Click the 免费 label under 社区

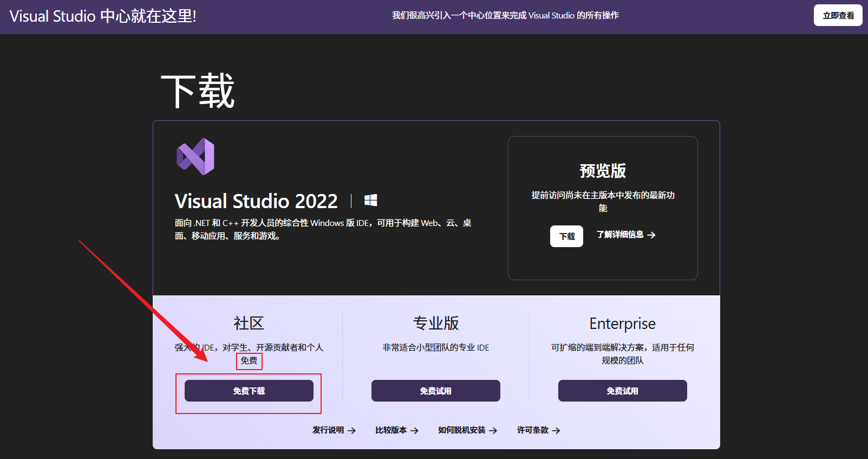(x=249, y=361)
